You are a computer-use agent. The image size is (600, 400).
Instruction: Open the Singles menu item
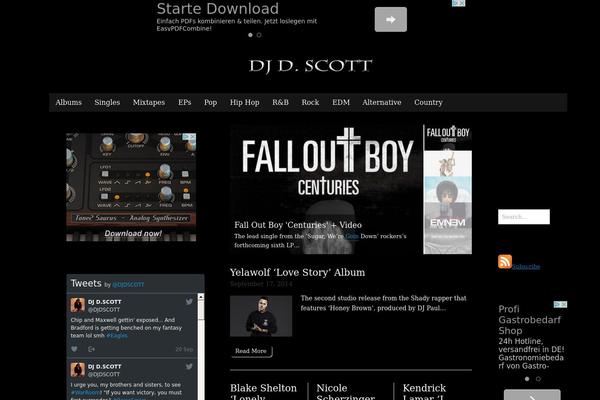pyautogui.click(x=107, y=102)
